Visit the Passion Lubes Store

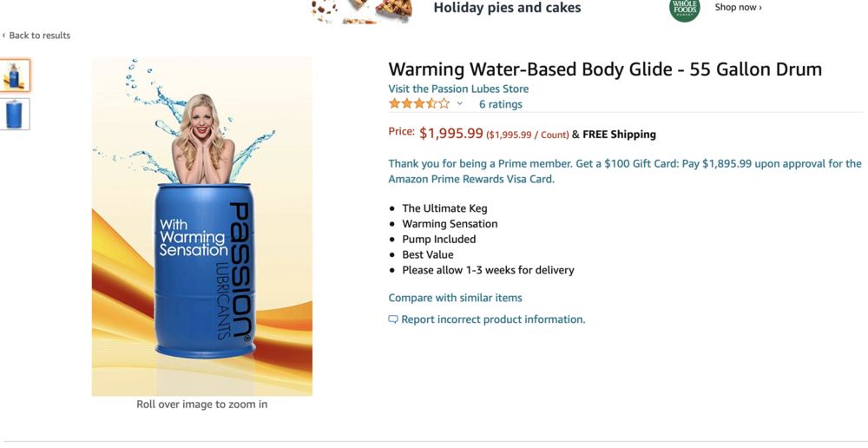click(458, 89)
